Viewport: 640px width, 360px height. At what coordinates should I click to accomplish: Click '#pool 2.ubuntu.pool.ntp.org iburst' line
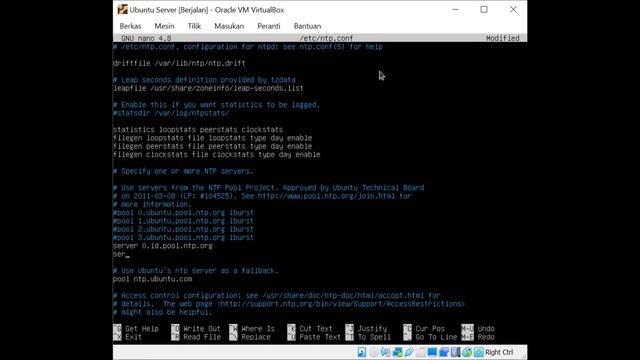coord(183,229)
